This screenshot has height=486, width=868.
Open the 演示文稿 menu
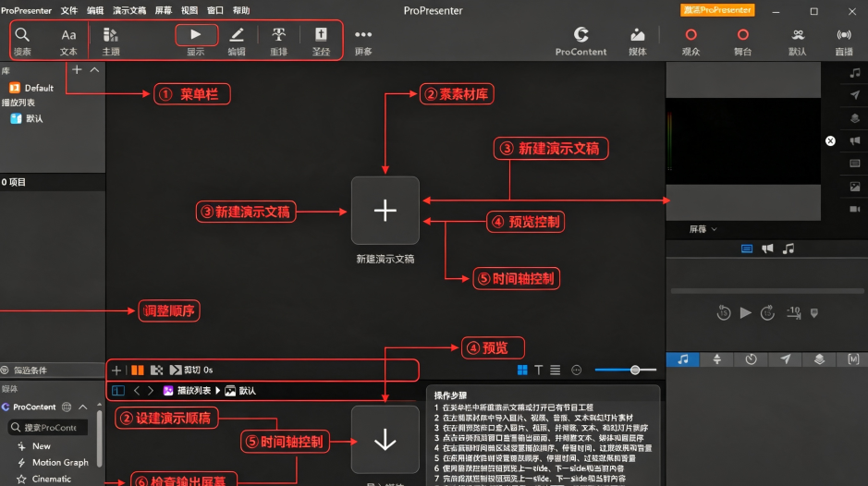tap(129, 10)
